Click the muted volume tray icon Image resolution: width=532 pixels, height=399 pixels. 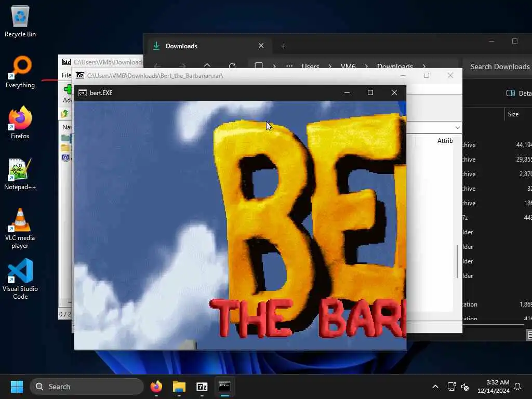coord(465,387)
